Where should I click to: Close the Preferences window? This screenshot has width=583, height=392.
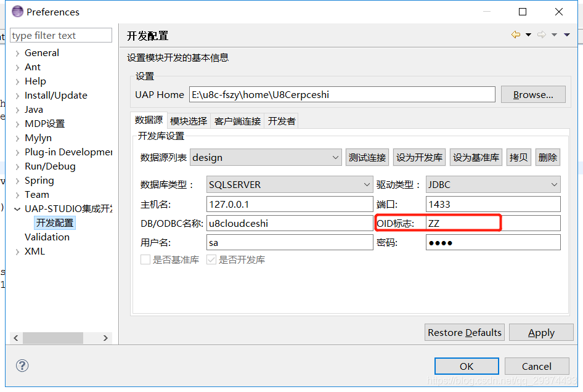click(x=559, y=12)
